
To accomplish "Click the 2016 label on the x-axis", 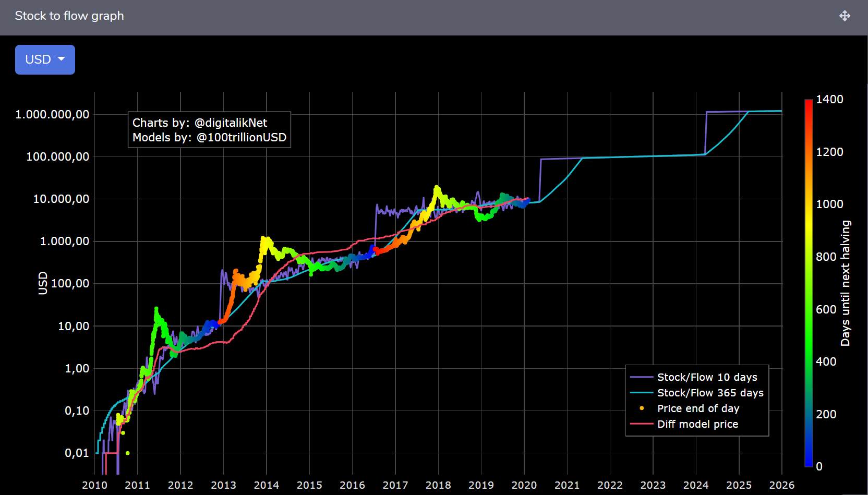I will click(x=353, y=485).
